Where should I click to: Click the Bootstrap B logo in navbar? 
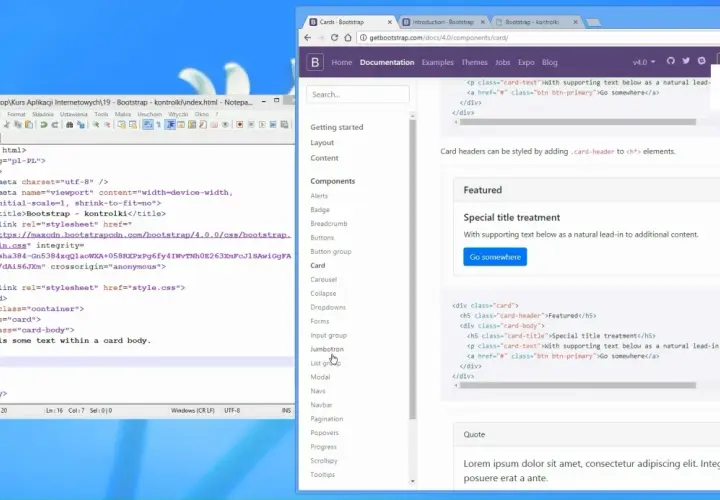315,62
